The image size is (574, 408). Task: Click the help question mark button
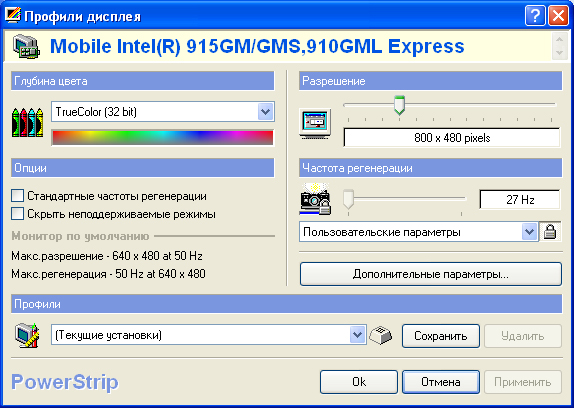click(535, 16)
